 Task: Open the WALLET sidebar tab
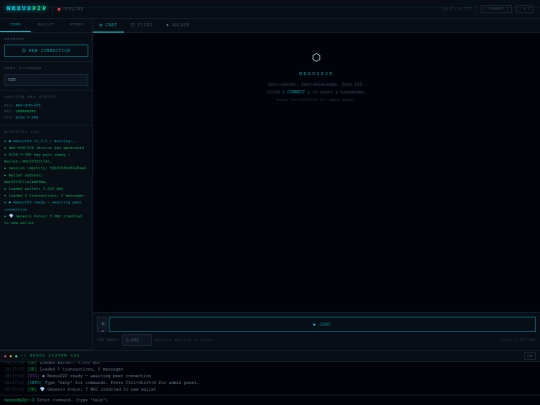point(46,25)
